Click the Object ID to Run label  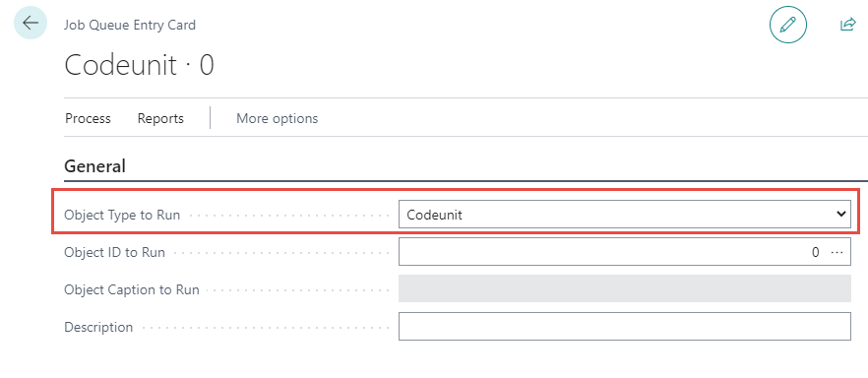point(114,252)
